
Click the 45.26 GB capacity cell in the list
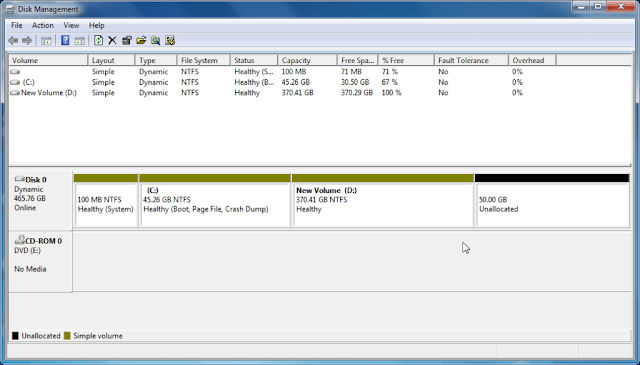296,82
